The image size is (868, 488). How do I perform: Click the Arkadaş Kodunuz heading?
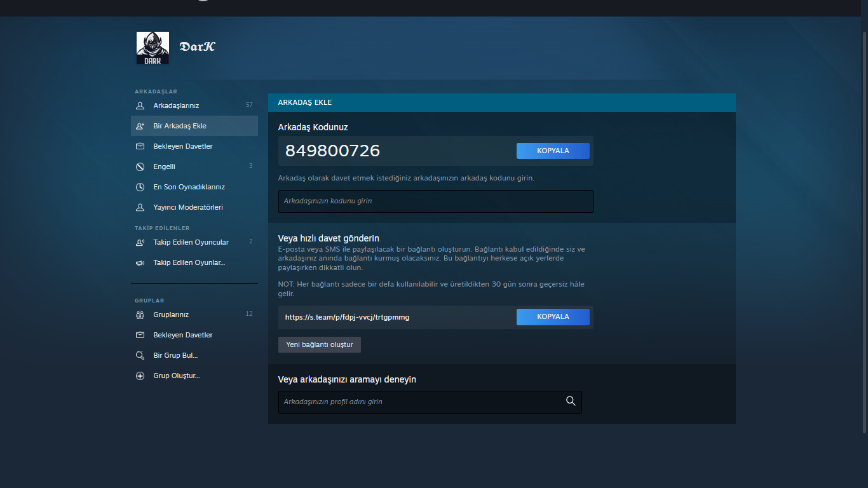(x=313, y=127)
